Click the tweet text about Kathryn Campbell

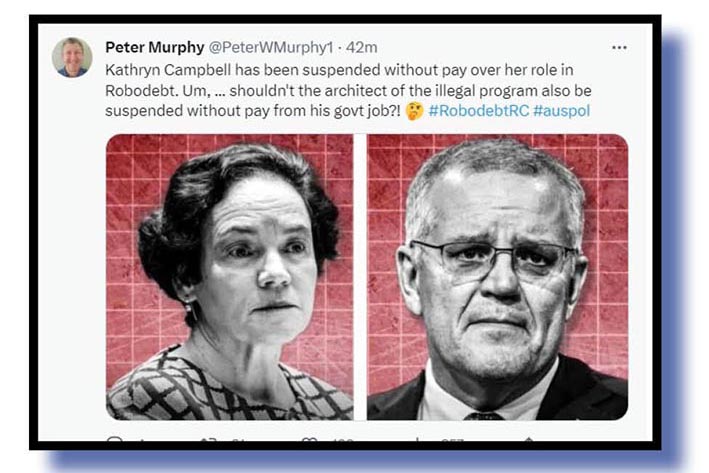click(348, 90)
